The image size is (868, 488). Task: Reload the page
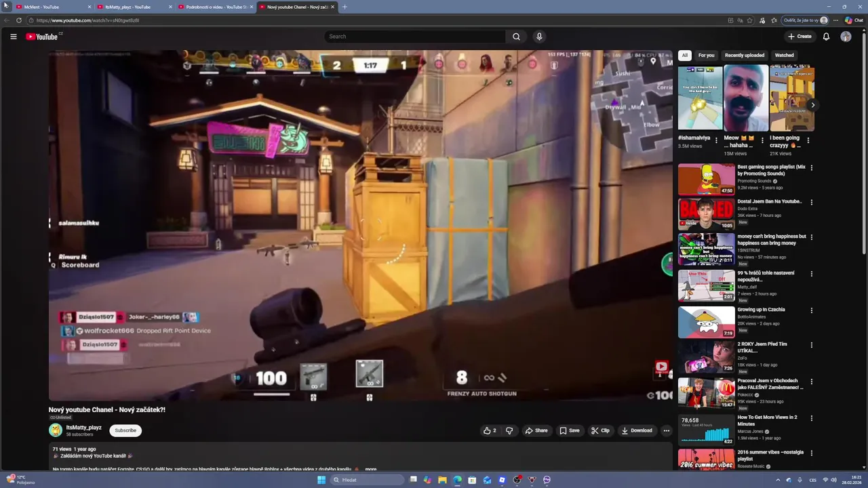(x=19, y=20)
